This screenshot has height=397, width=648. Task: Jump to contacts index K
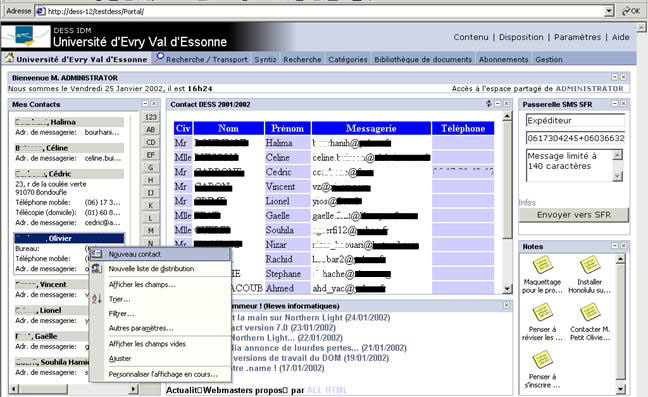point(151,205)
